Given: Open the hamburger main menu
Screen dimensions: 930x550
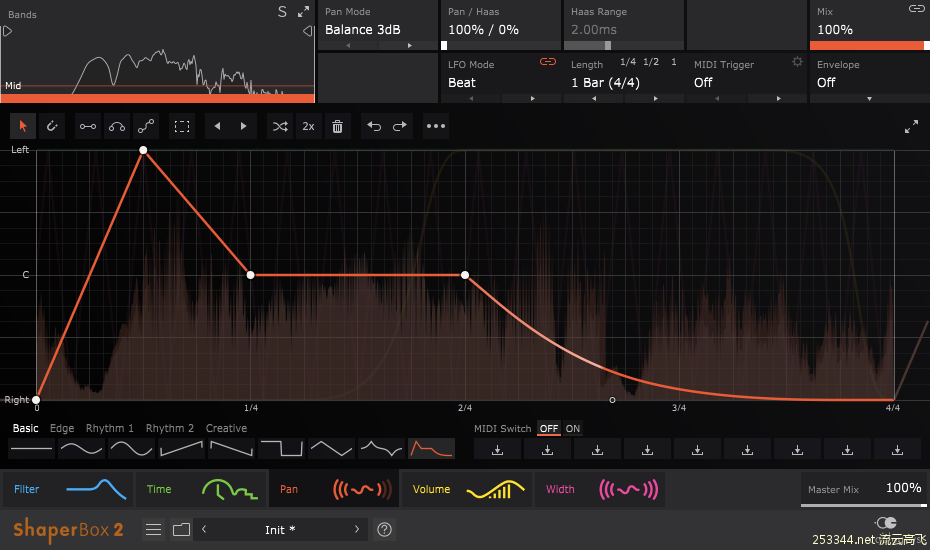Looking at the screenshot, I should tap(154, 529).
